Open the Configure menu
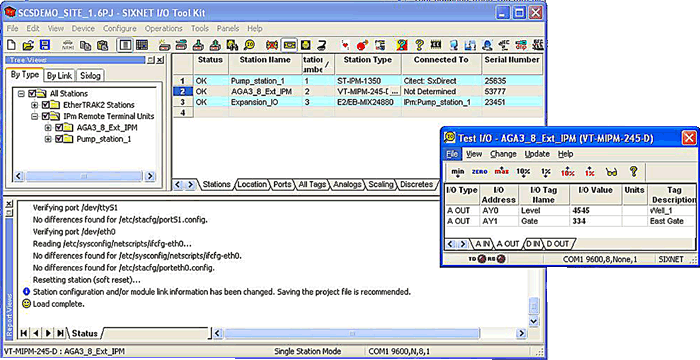The height and width of the screenshot is (360, 700). click(120, 28)
